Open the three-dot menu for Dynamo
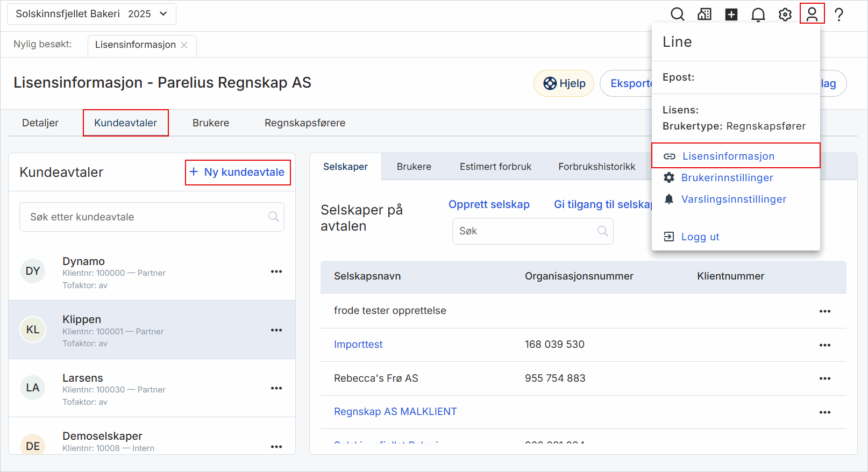The image size is (868, 472). coord(276,271)
